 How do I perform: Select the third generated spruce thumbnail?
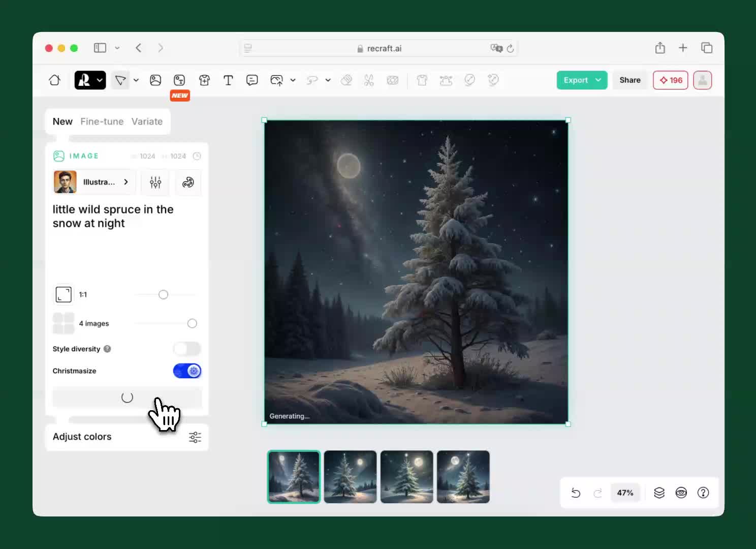[x=407, y=477]
